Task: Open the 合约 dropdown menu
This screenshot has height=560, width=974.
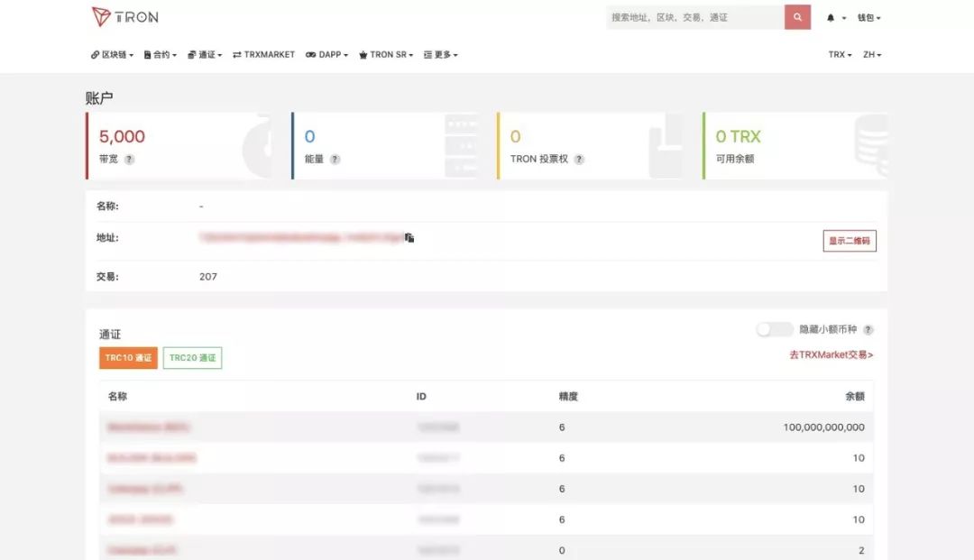Action: click(161, 55)
